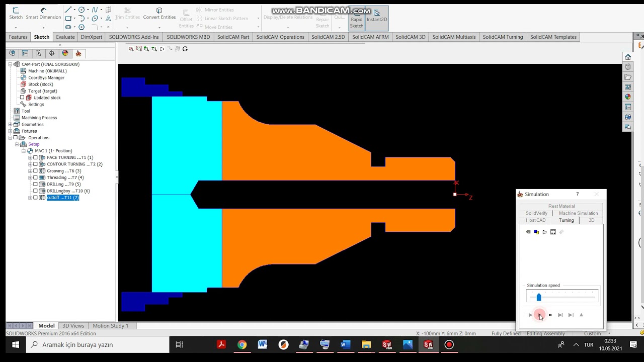Viewport: 644px width, 362px height.
Task: Select the Corner Rectangle tool
Action: (x=68, y=19)
